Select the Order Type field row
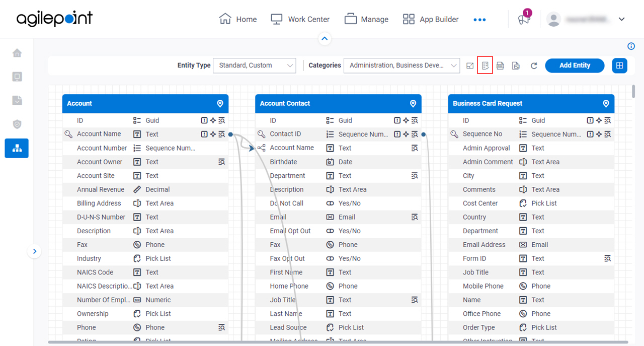The height and width of the screenshot is (346, 644). (531, 327)
